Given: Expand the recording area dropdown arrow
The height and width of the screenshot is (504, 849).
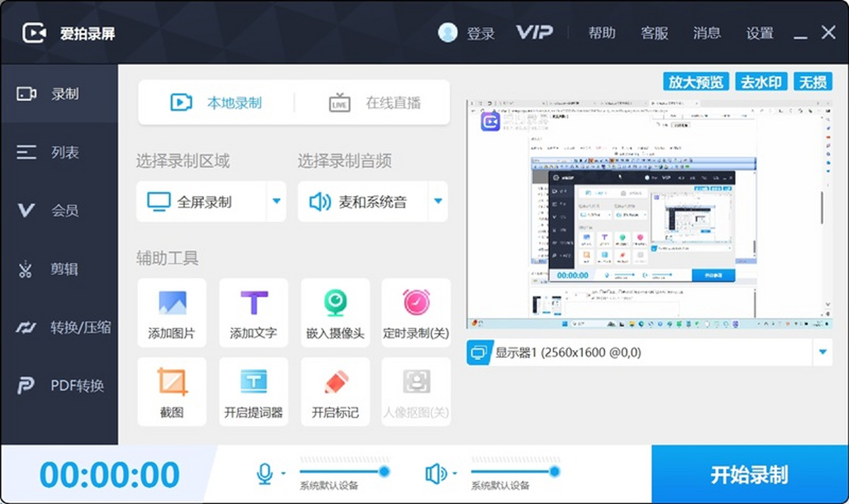Looking at the screenshot, I should pos(277,201).
